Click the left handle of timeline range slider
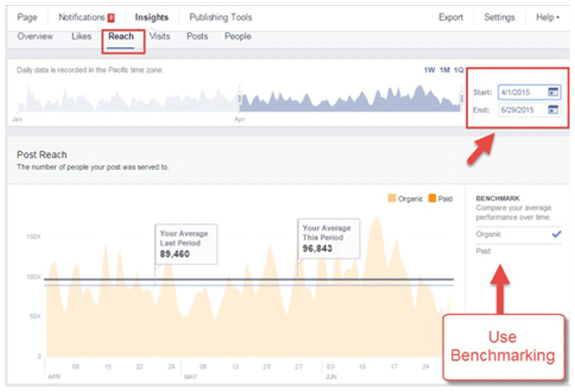The height and width of the screenshot is (392, 575). point(239,99)
